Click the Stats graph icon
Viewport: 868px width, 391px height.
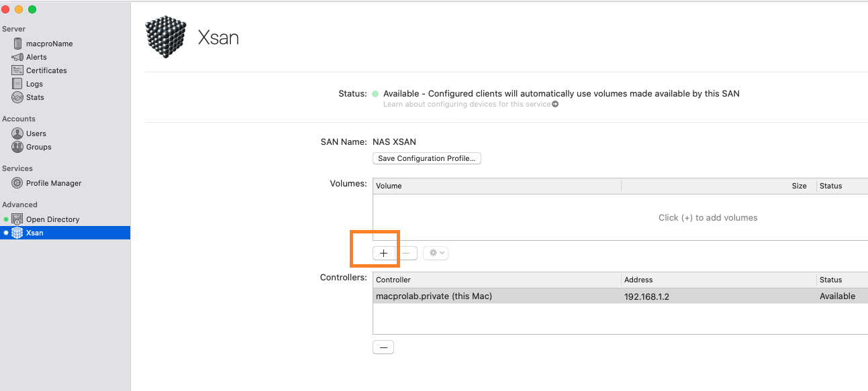click(x=17, y=97)
